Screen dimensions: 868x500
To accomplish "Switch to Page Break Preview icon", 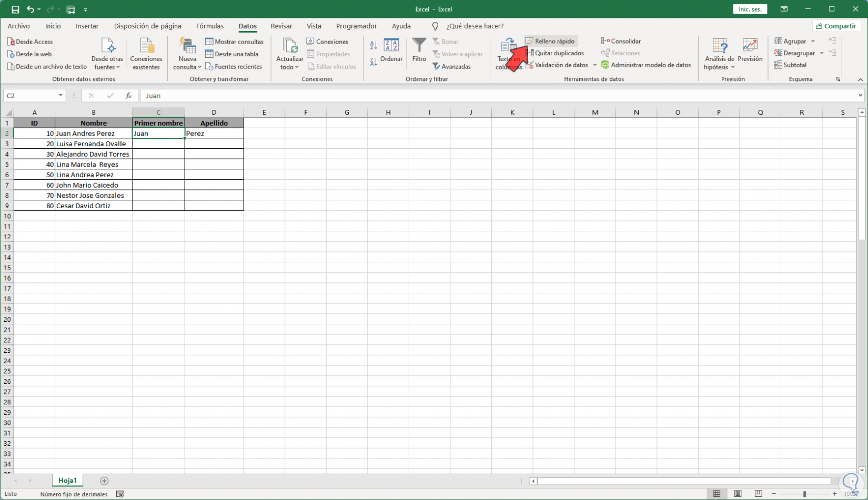I will coord(758,494).
